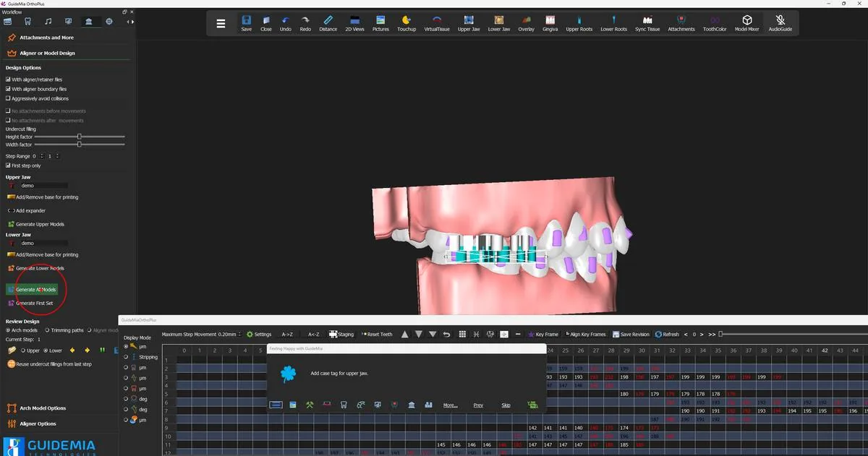This screenshot has width=868, height=456.
Task: Click the grid icon in movement table toolbar
Action: pos(461,335)
